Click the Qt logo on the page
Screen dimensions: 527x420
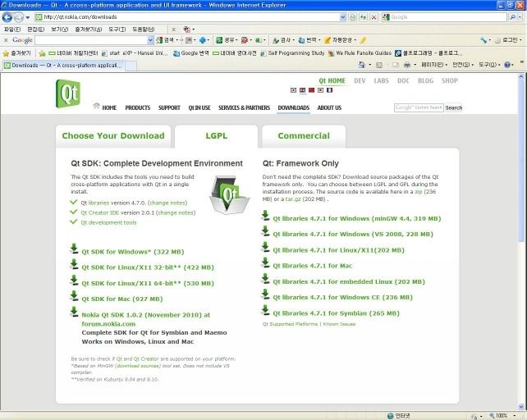click(68, 94)
